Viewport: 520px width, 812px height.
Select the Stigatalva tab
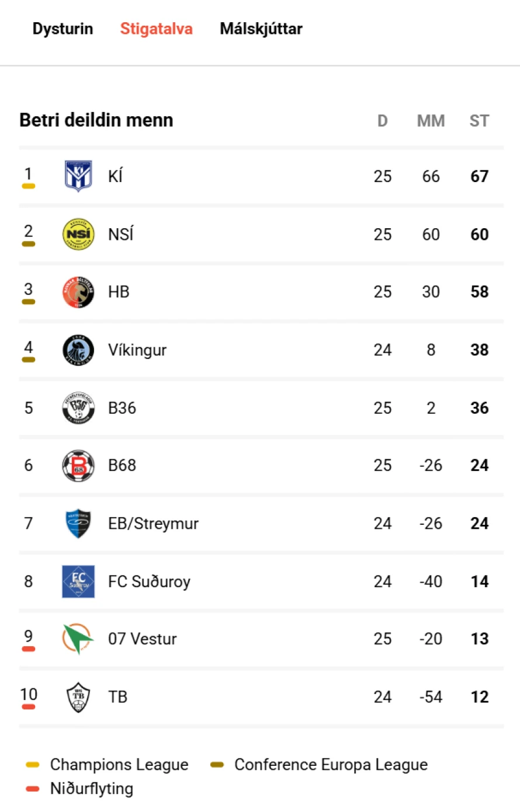(x=156, y=29)
